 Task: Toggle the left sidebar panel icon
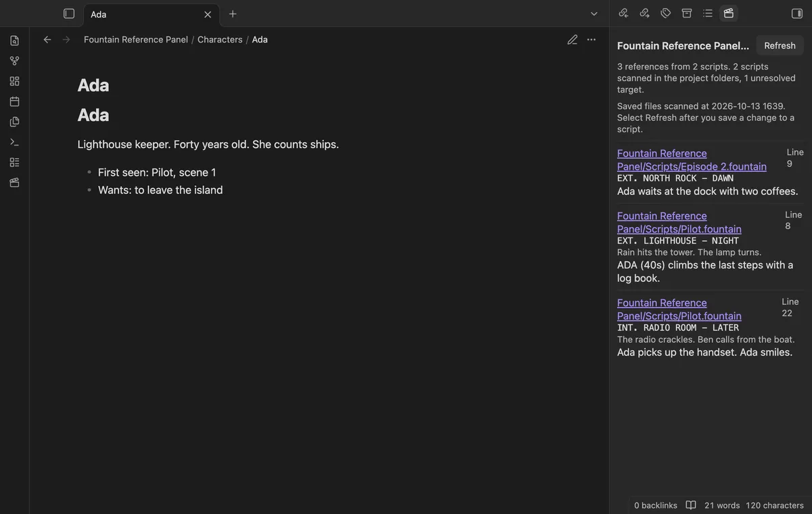pyautogui.click(x=69, y=14)
